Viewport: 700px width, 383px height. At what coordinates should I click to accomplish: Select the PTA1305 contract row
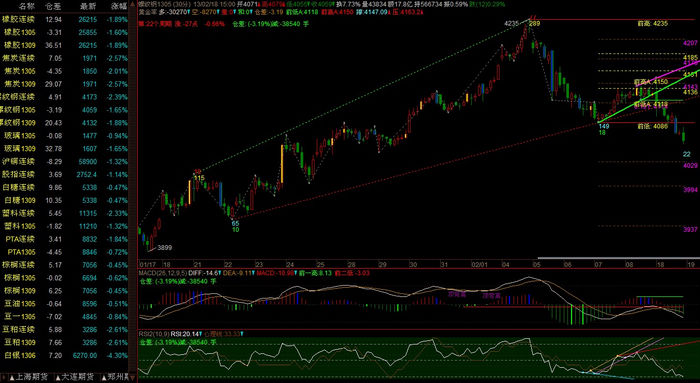click(x=65, y=252)
